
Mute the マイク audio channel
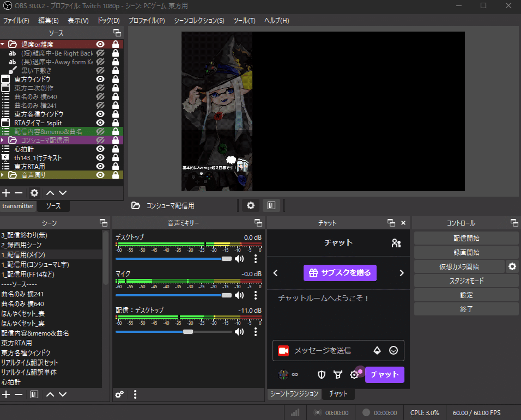(239, 295)
